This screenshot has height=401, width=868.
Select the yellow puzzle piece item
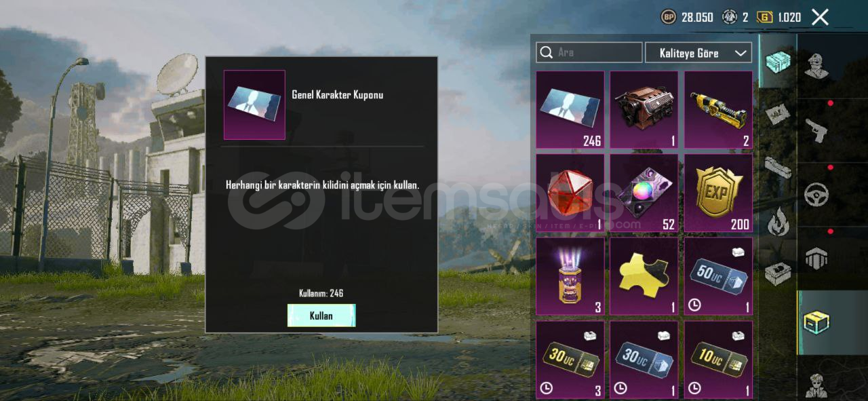[644, 276]
